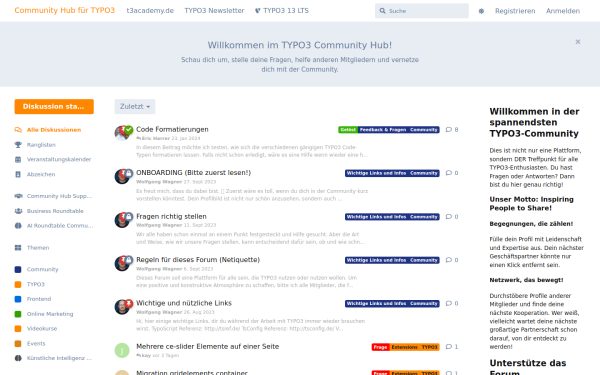
Task: Open the t3academy.de header link
Action: pos(150,11)
